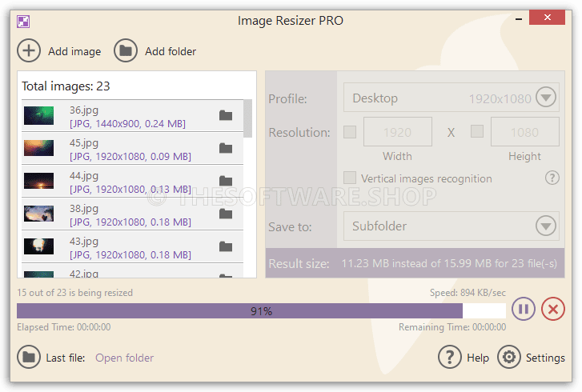The height and width of the screenshot is (392, 582).
Task: Cancel resizing with the red X button
Action: (553, 309)
